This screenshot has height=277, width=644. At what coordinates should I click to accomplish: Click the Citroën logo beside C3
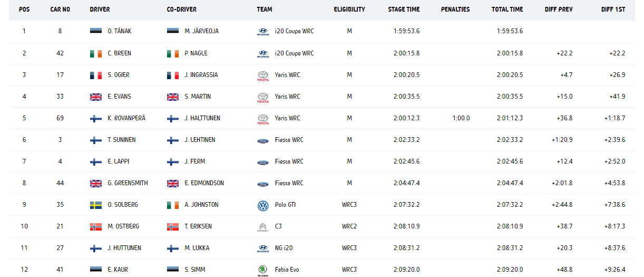(x=262, y=227)
